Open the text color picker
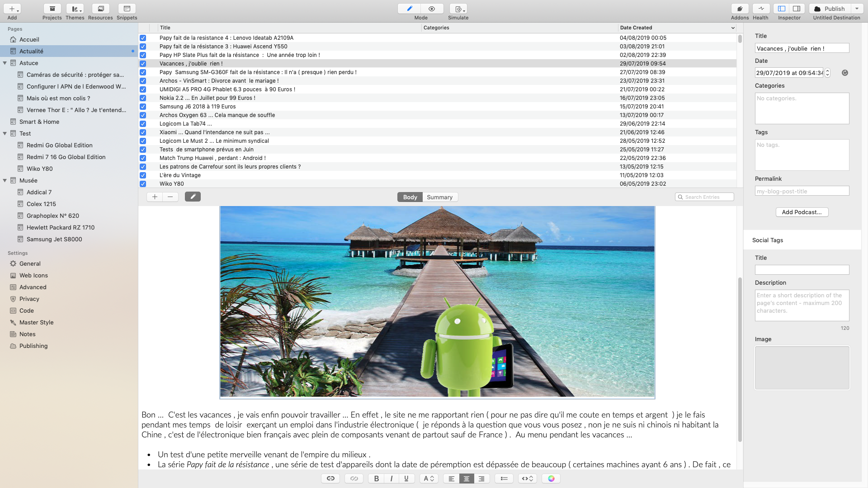This screenshot has height=488, width=868. [x=551, y=479]
